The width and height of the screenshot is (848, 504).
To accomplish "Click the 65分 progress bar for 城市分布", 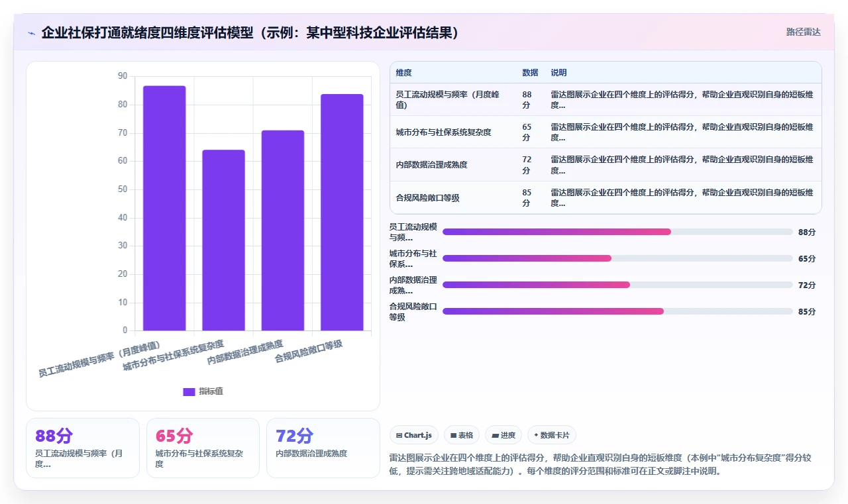I will (x=617, y=258).
